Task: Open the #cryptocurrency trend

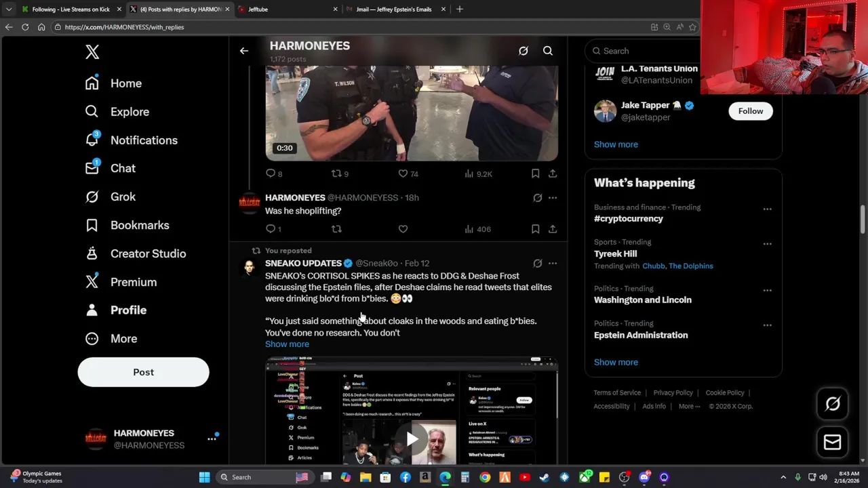Action: click(629, 218)
